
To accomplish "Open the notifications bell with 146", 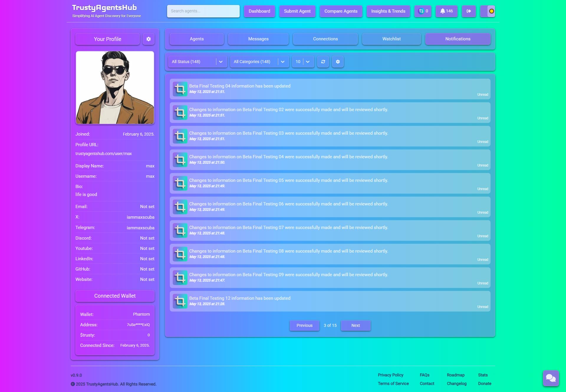I will (446, 11).
